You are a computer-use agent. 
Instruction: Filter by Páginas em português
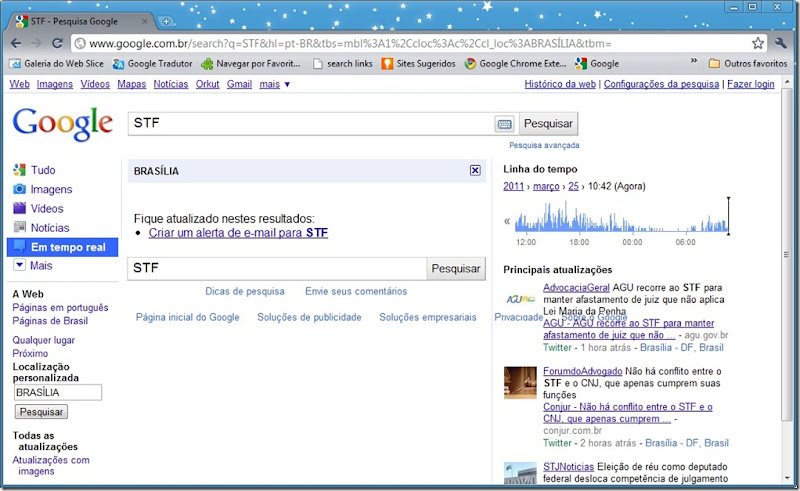(60, 308)
